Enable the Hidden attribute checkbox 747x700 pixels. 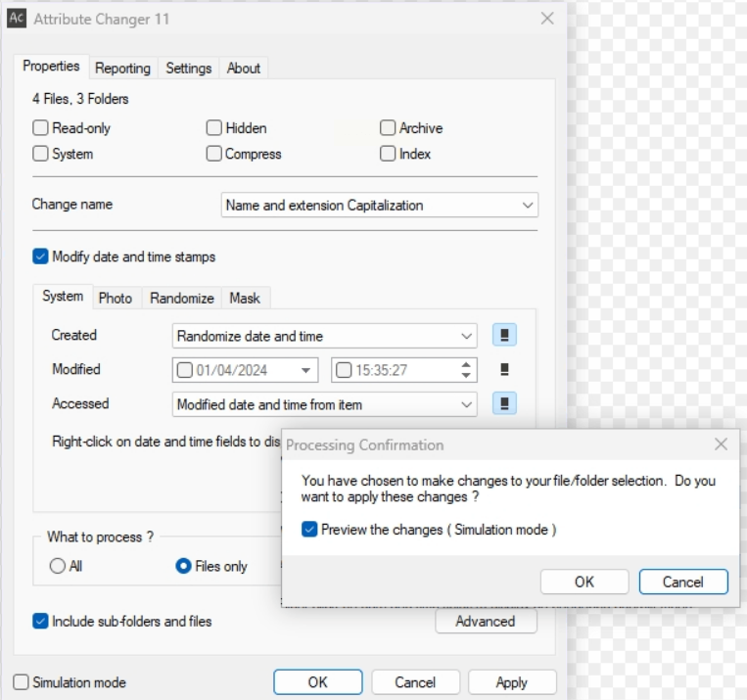coord(213,127)
